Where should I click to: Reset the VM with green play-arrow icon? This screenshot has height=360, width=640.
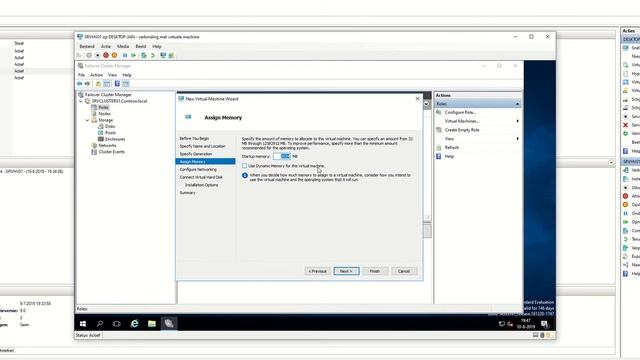pyautogui.click(x=133, y=55)
